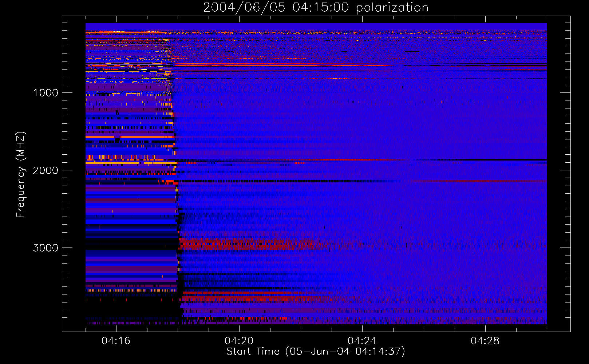This screenshot has height=364, width=589.
Task: Click the 04:16 time tick label
Action: coord(116,341)
